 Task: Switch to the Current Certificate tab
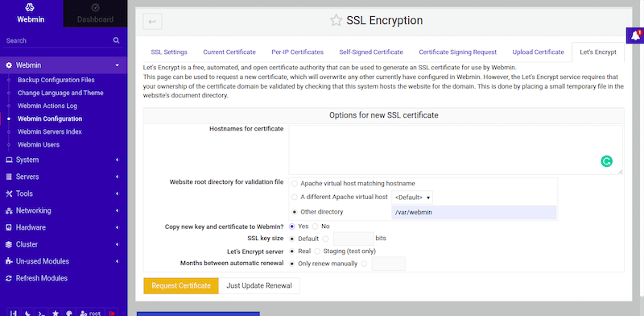pos(229,52)
